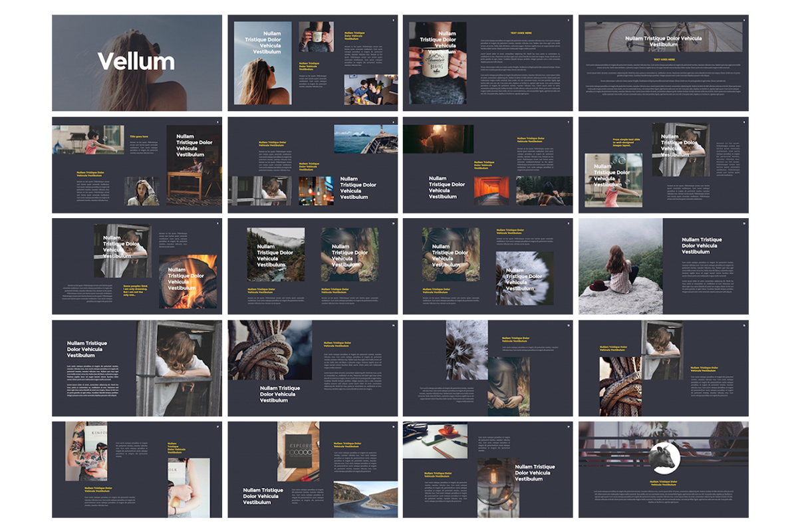Open the slide with orange torii gate corridor
Image resolution: width=798 pixels, height=532 pixels.
pyautogui.click(x=487, y=165)
